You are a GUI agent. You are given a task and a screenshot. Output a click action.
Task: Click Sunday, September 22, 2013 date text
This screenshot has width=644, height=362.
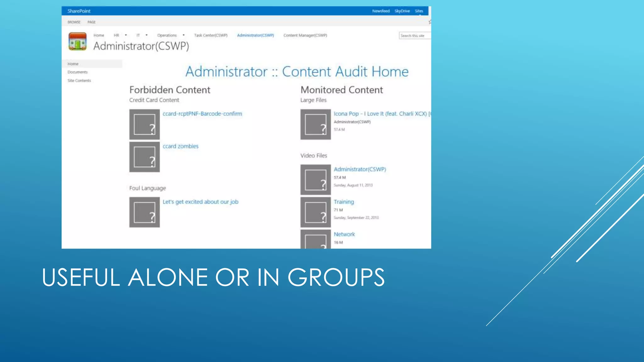[356, 218]
